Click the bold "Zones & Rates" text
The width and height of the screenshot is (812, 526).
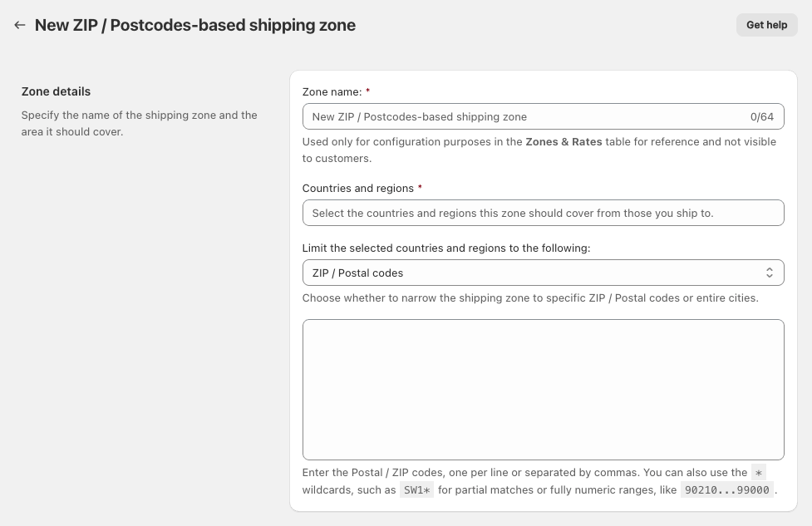563,141
